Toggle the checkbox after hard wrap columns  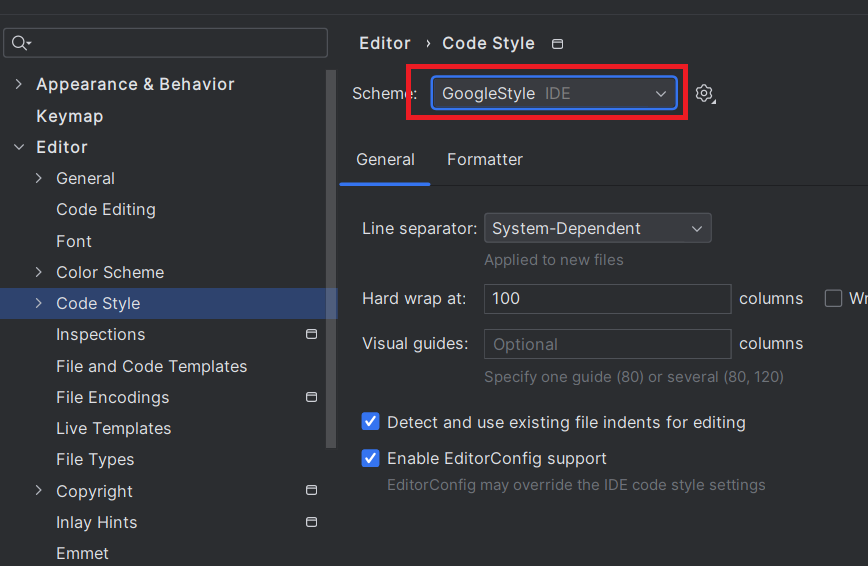click(x=833, y=298)
